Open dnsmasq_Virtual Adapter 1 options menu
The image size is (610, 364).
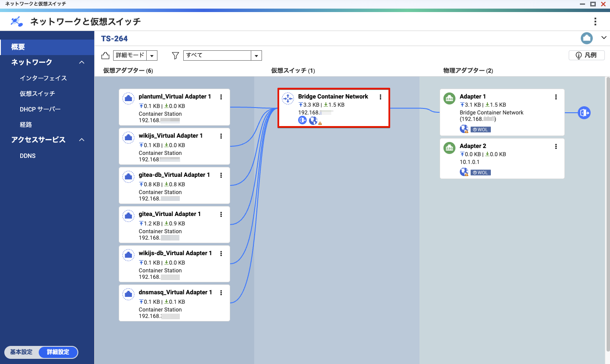[x=221, y=293]
